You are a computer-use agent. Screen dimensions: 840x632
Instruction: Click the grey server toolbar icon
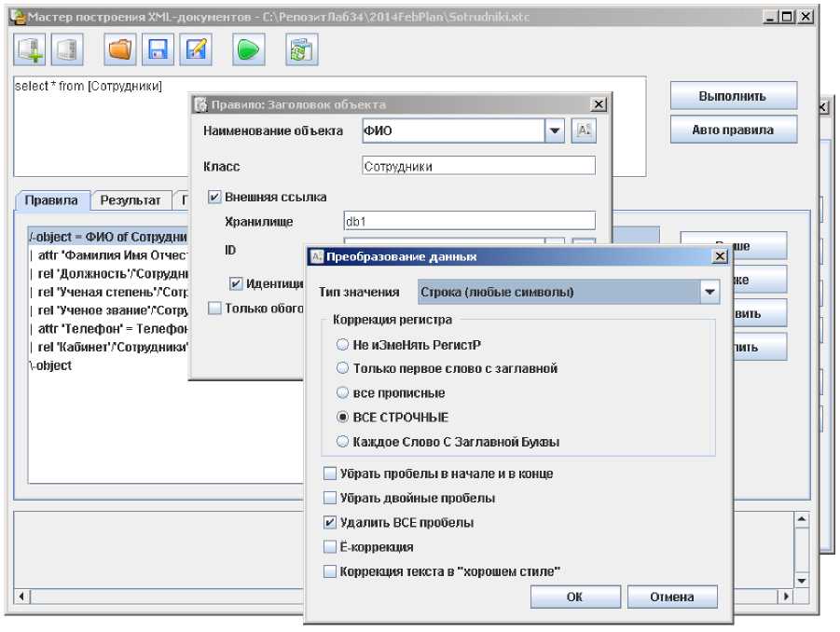(x=65, y=49)
